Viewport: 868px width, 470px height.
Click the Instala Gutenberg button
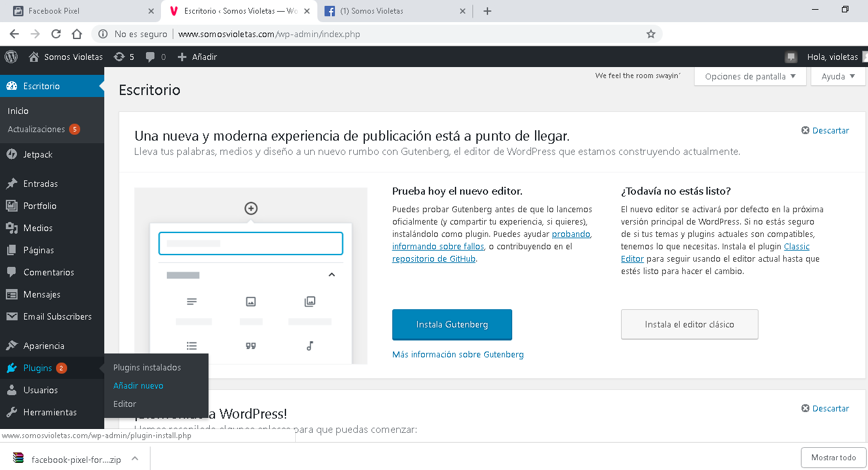pos(452,324)
